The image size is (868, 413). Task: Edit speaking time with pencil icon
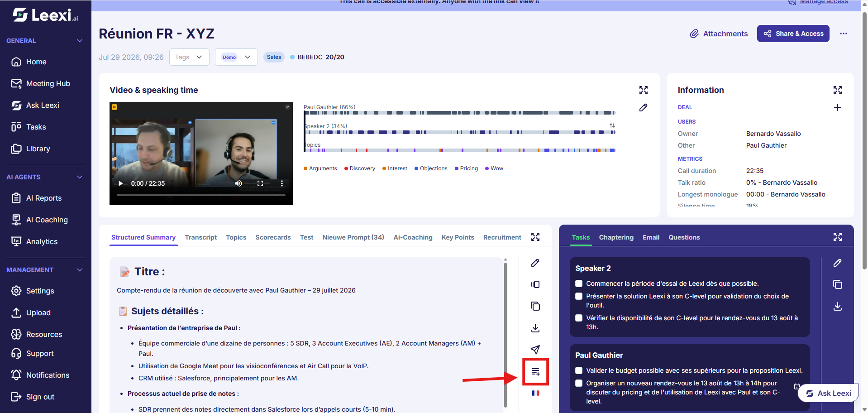click(643, 107)
